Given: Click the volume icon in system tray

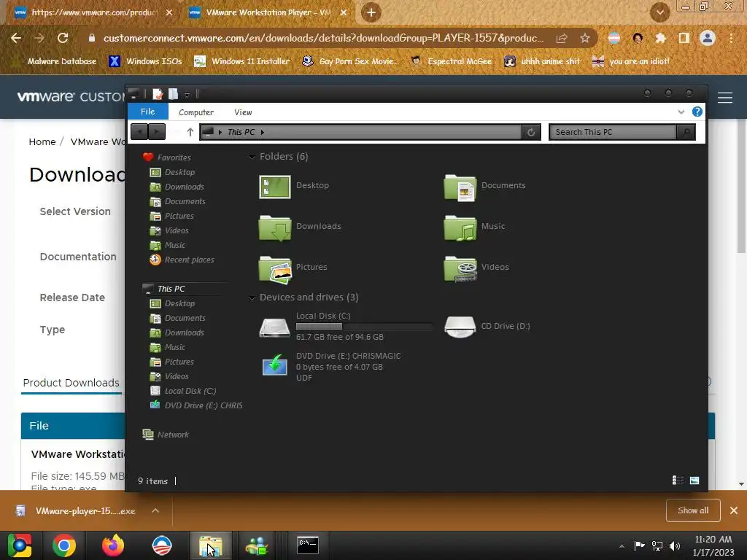Looking at the screenshot, I should tap(674, 545).
